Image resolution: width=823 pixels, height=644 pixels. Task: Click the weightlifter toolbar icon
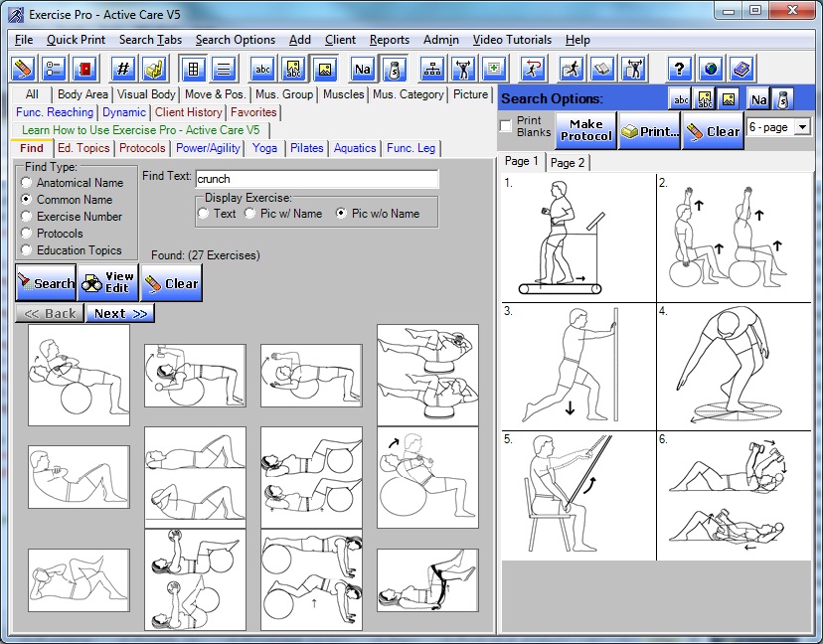pos(463,69)
